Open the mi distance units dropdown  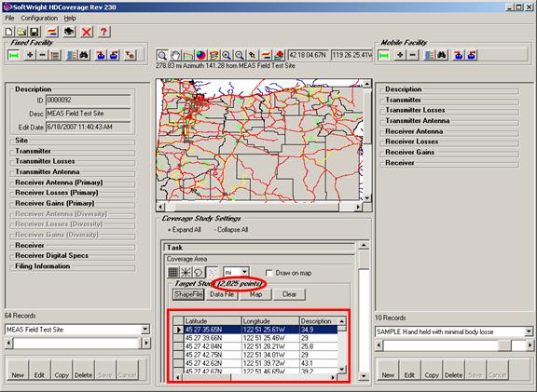[244, 272]
